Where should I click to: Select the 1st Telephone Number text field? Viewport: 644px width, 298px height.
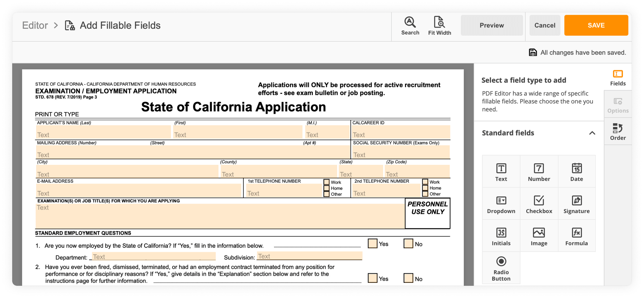(x=284, y=191)
